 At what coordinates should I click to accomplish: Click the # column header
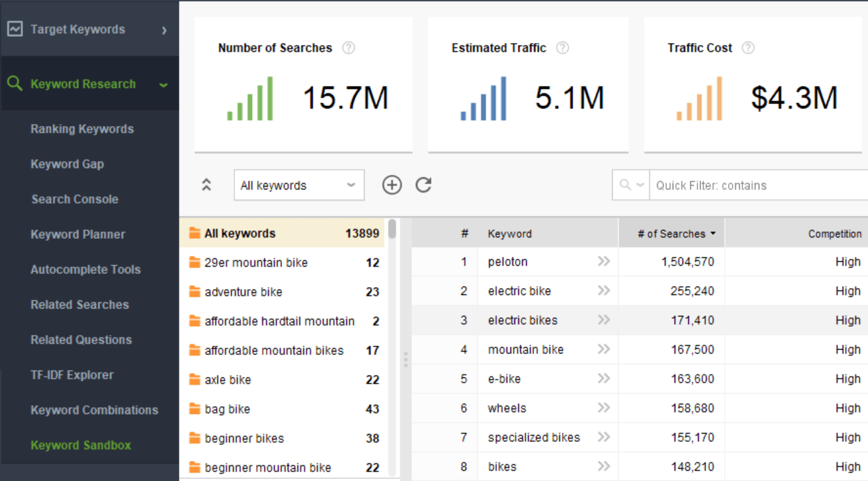[445, 234]
